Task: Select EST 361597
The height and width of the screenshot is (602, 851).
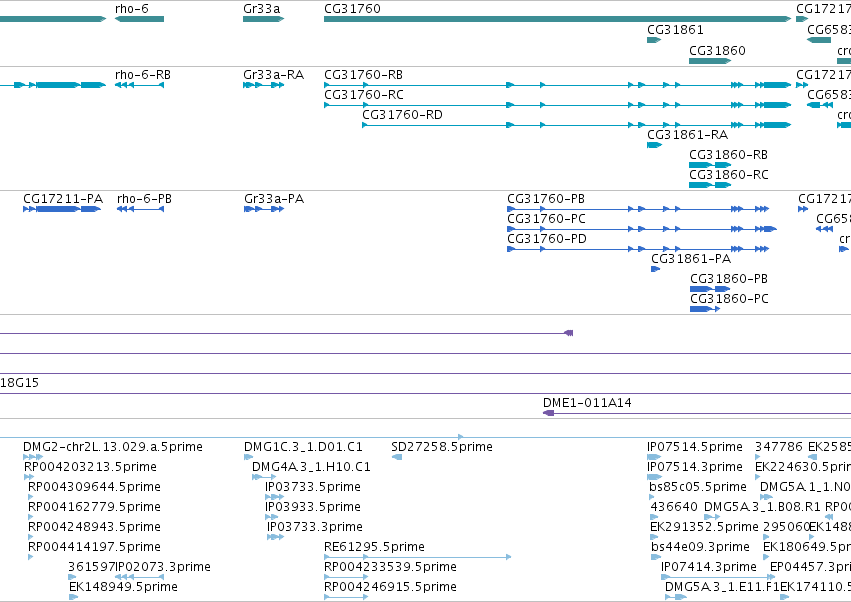Action: click(x=72, y=578)
